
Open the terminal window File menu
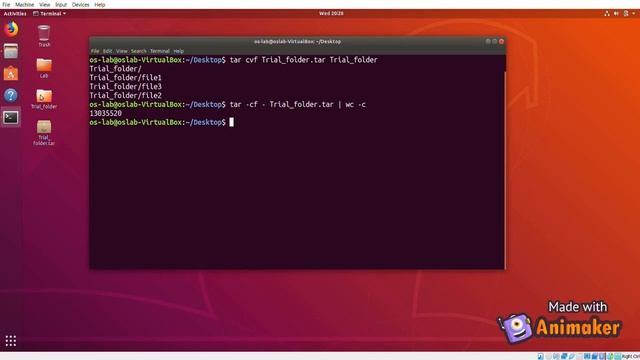95,51
